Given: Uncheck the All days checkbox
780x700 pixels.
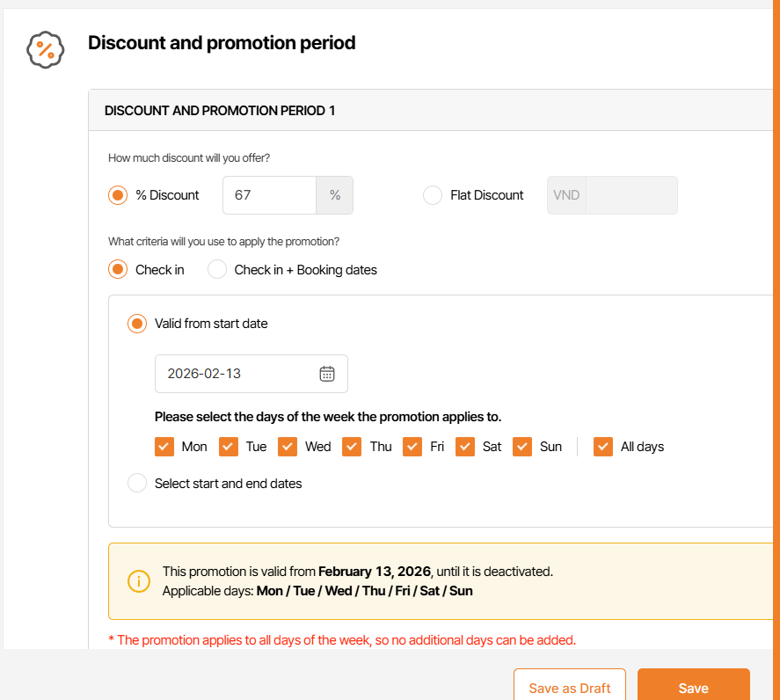Looking at the screenshot, I should [603, 447].
